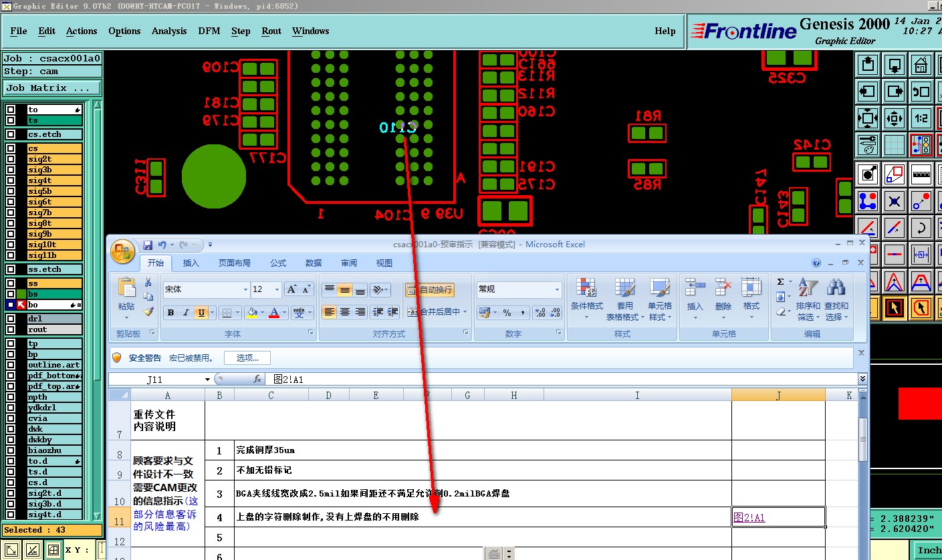Open the Genesis File menu
This screenshot has height=560, width=942.
click(19, 31)
